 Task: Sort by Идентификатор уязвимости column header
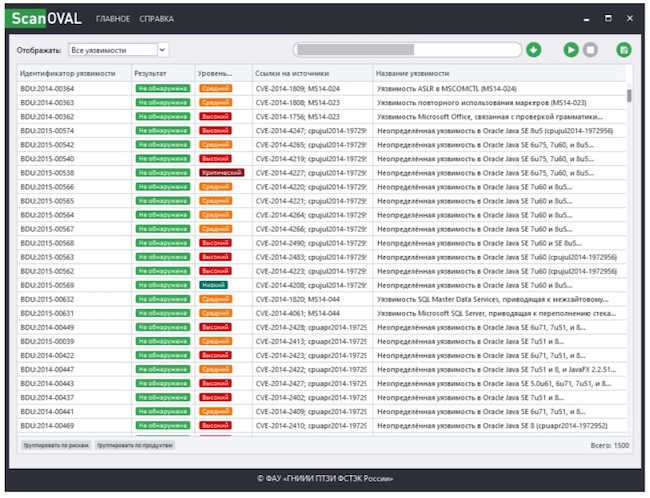pyautogui.click(x=74, y=73)
